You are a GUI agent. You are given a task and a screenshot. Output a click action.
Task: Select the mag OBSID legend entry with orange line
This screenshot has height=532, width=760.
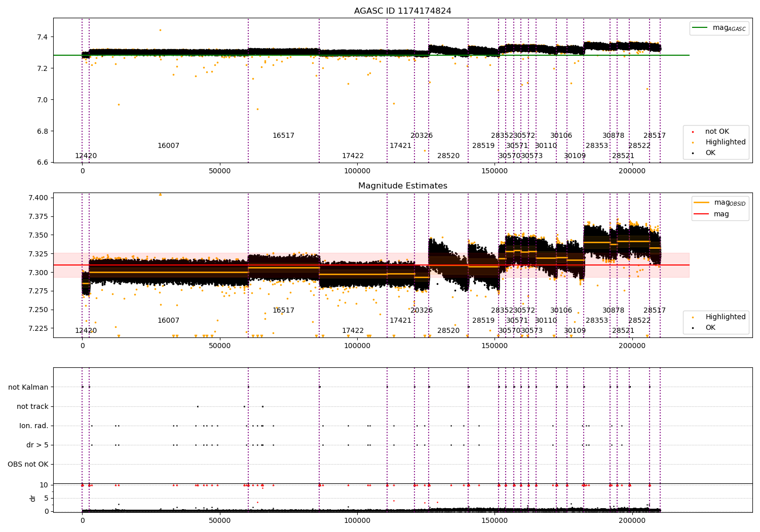coord(719,203)
